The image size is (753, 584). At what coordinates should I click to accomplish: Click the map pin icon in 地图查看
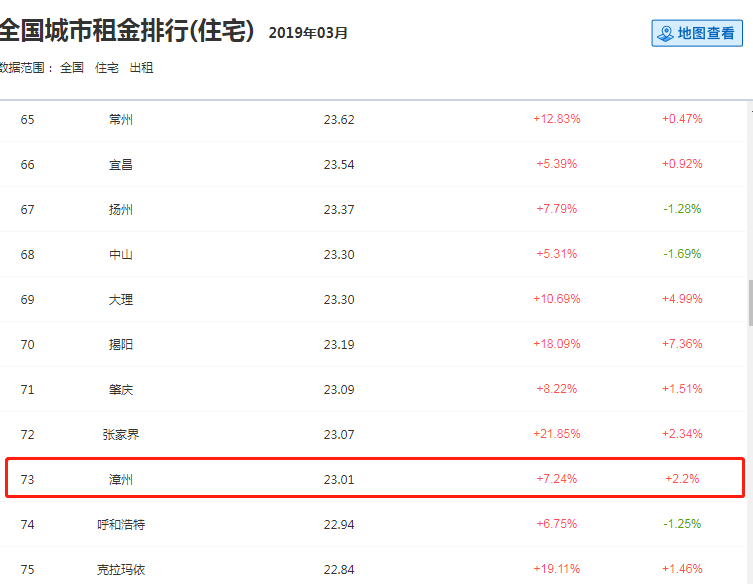pos(666,34)
